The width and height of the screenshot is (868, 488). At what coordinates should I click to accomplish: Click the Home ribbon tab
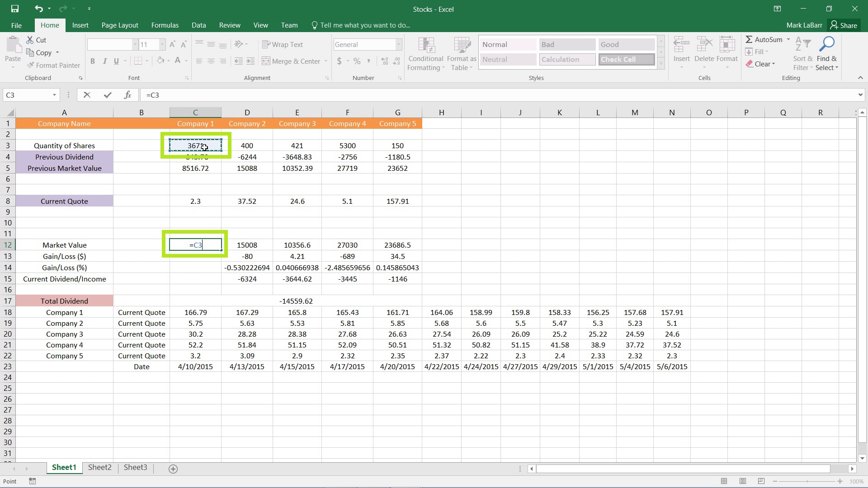click(x=50, y=25)
